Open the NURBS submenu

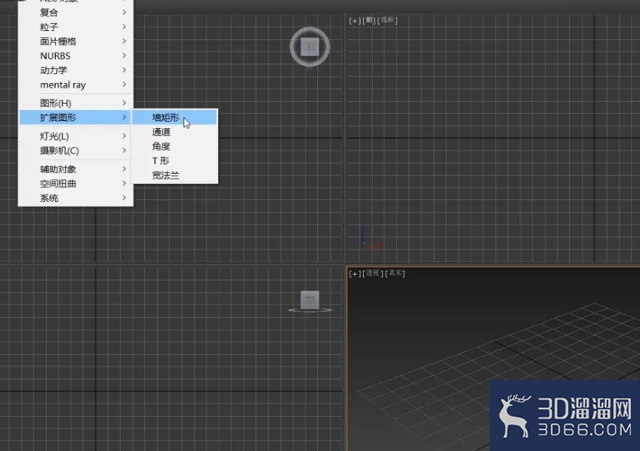pos(76,56)
